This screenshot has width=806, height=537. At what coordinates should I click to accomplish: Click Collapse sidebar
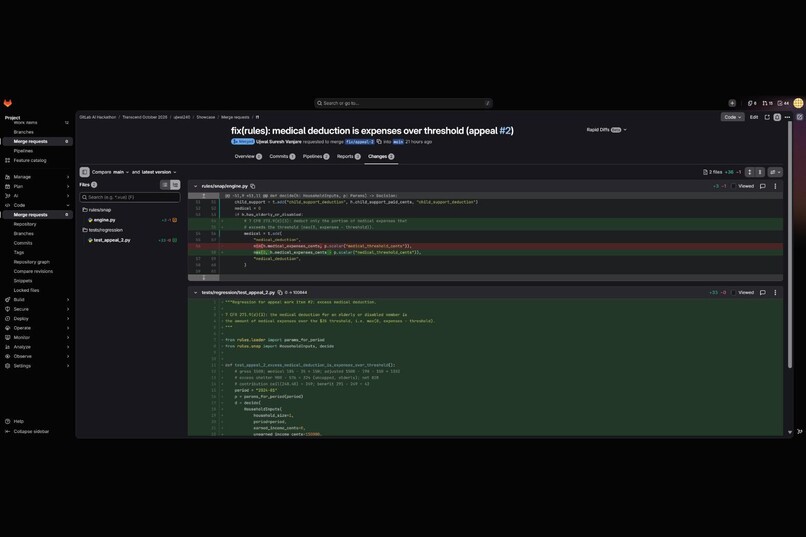tap(27, 432)
